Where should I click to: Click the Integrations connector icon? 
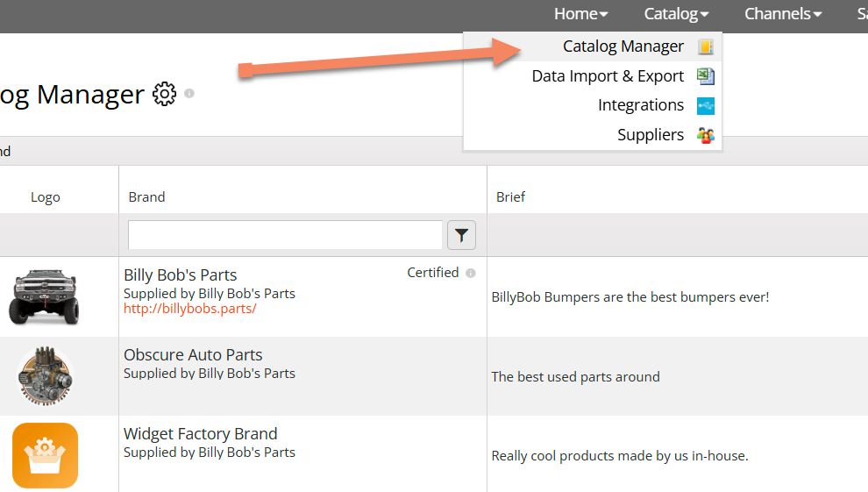(x=706, y=105)
